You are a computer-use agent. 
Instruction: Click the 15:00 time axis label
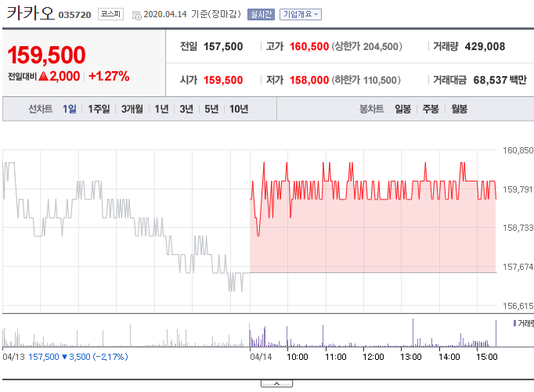tap(487, 357)
